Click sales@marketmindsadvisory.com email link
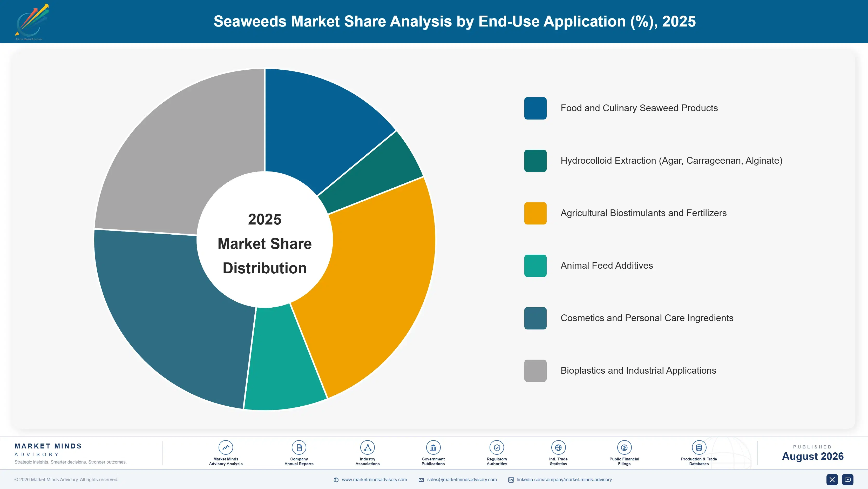 point(462,480)
